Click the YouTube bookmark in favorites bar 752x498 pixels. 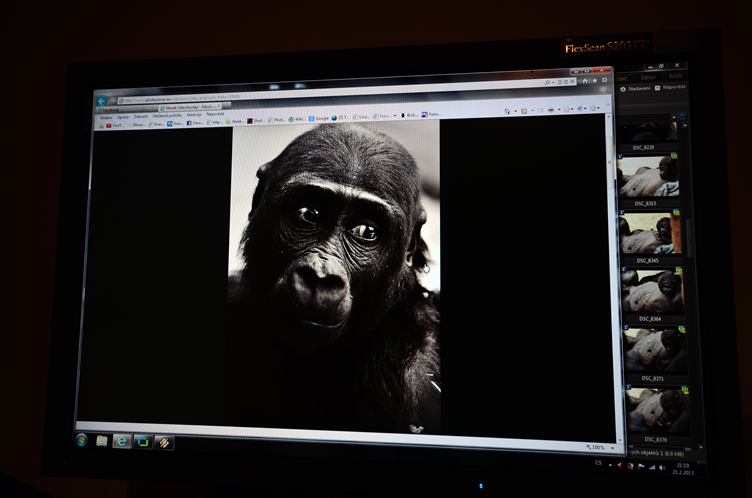click(x=114, y=125)
